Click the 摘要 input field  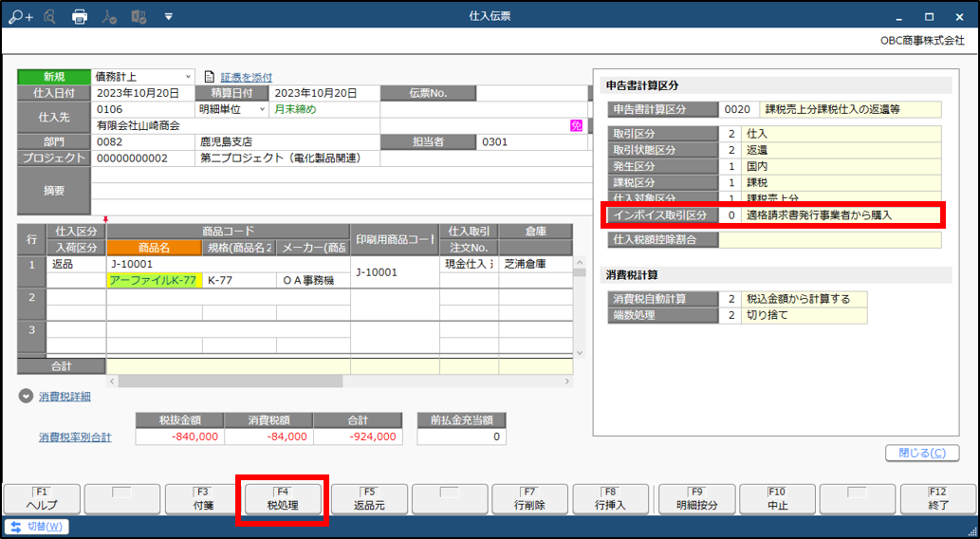coord(341,191)
